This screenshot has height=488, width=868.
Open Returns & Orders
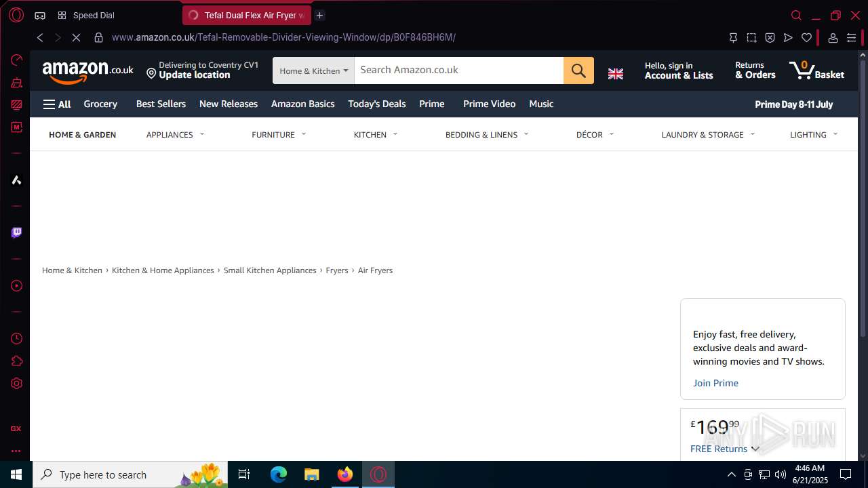[755, 70]
